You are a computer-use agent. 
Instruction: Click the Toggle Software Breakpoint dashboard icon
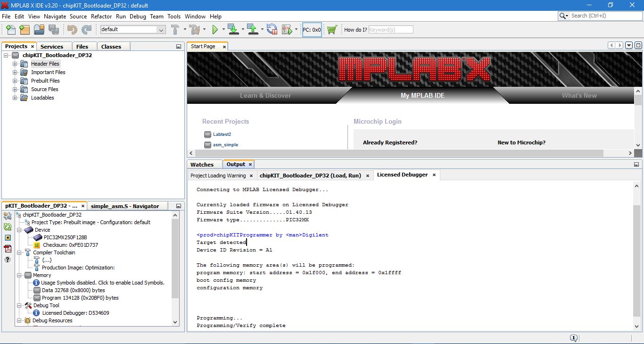(8, 238)
